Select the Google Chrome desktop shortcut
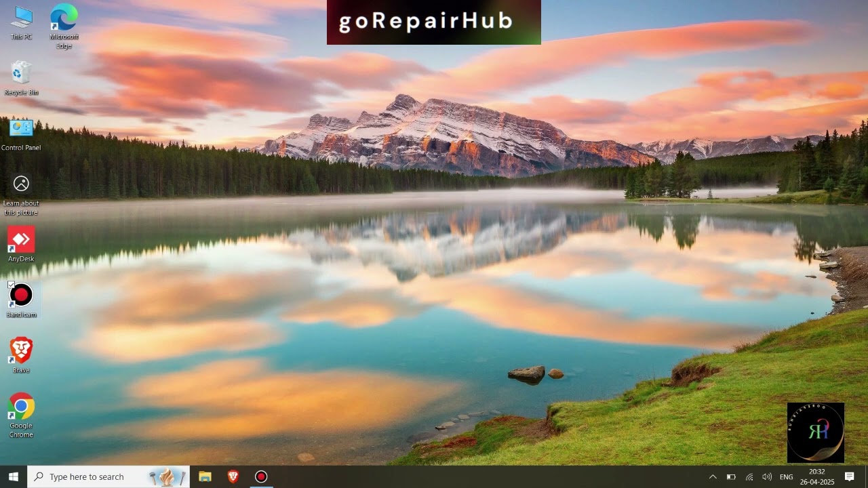The height and width of the screenshot is (488, 868). 21,415
